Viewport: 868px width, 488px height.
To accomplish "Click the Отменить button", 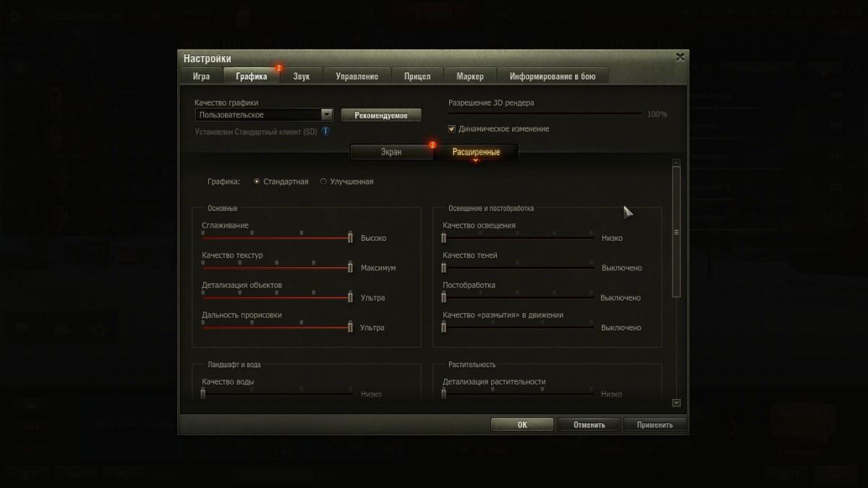I will coord(589,424).
